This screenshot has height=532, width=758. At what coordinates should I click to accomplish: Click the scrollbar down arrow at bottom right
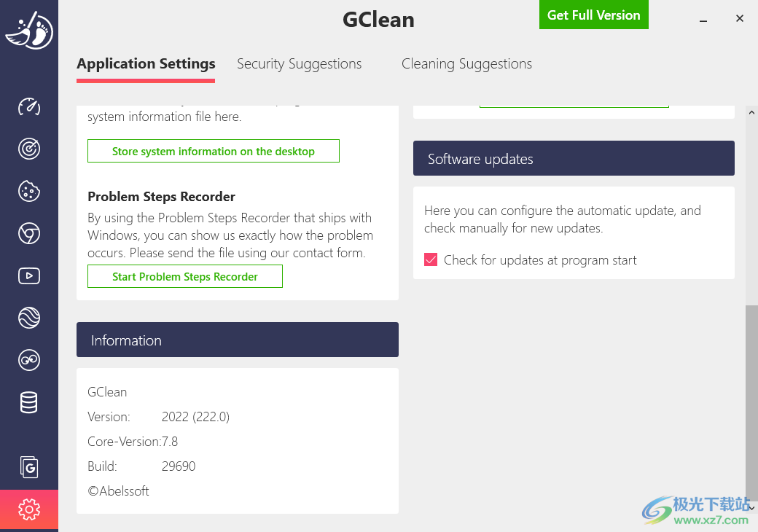751,508
